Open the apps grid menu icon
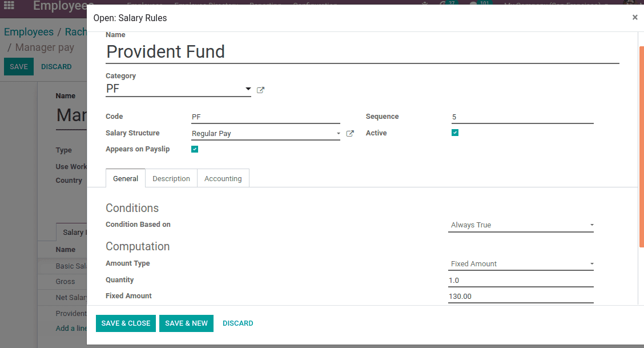Viewport: 644px width, 348px height. (x=9, y=5)
